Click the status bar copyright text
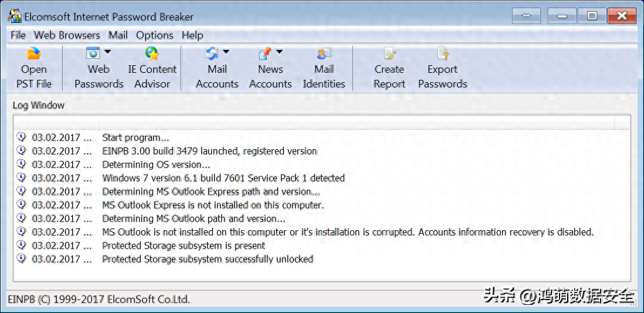This screenshot has width=644, height=313. pyautogui.click(x=99, y=299)
